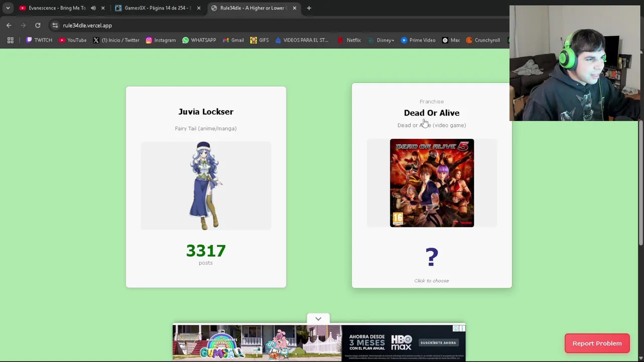Click the question mark on Dead Or Alive card
The height and width of the screenshot is (362, 644).
coord(432,257)
